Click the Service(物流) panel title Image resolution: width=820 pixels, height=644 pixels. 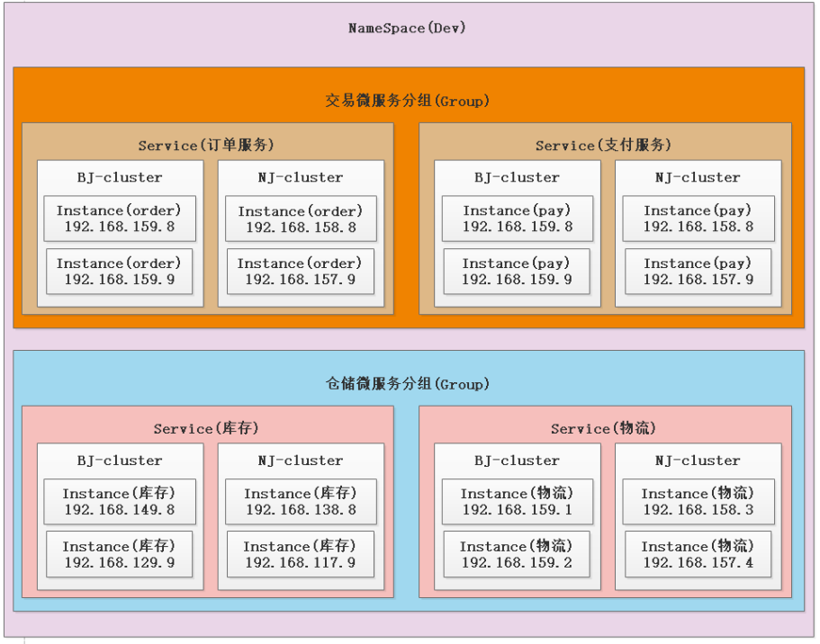tap(605, 429)
